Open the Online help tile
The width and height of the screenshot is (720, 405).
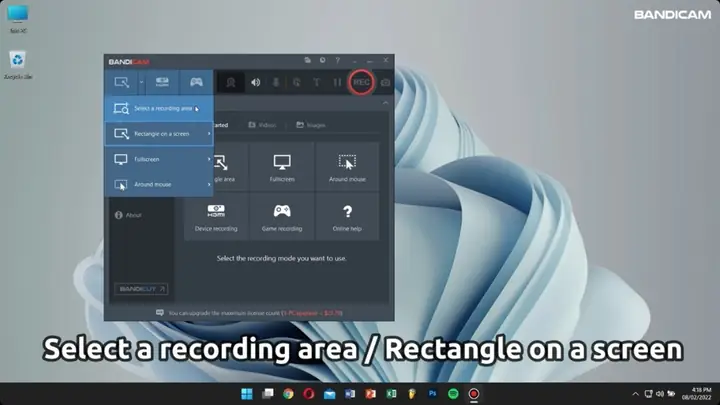(x=347, y=217)
